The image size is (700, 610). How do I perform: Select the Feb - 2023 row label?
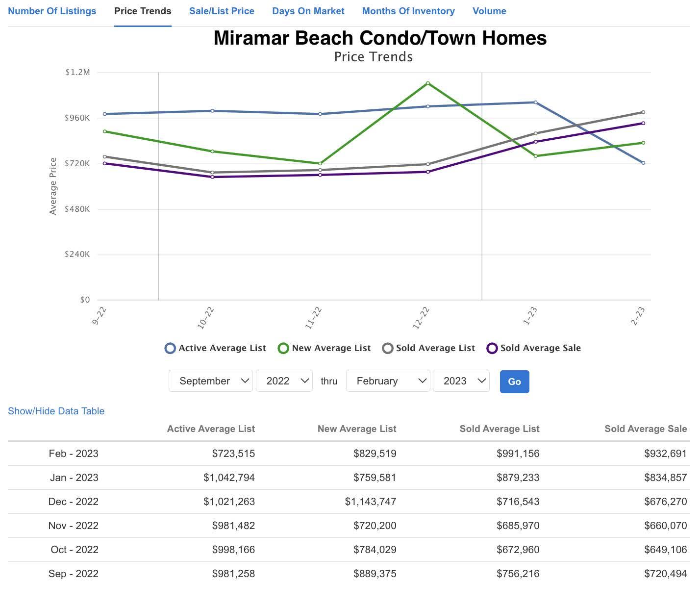tap(74, 454)
